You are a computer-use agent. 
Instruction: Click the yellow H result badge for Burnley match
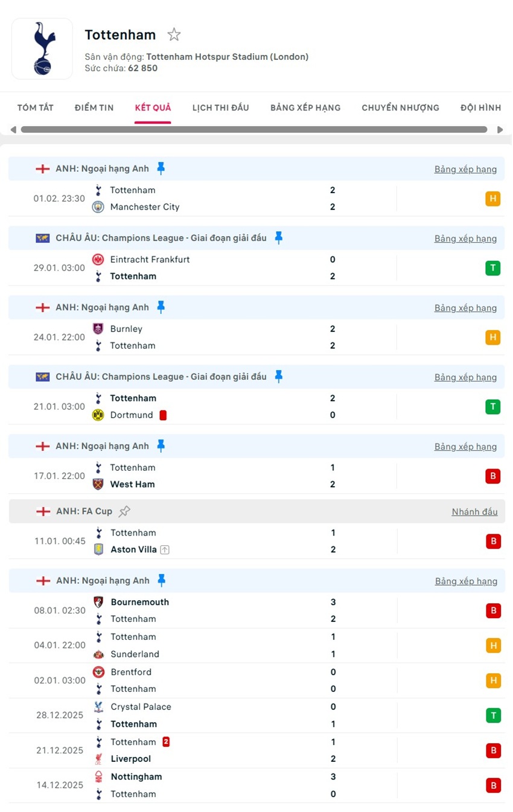(493, 337)
